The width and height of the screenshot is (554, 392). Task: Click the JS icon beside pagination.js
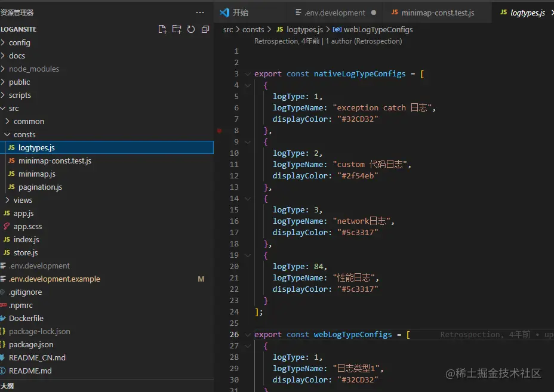click(11, 187)
